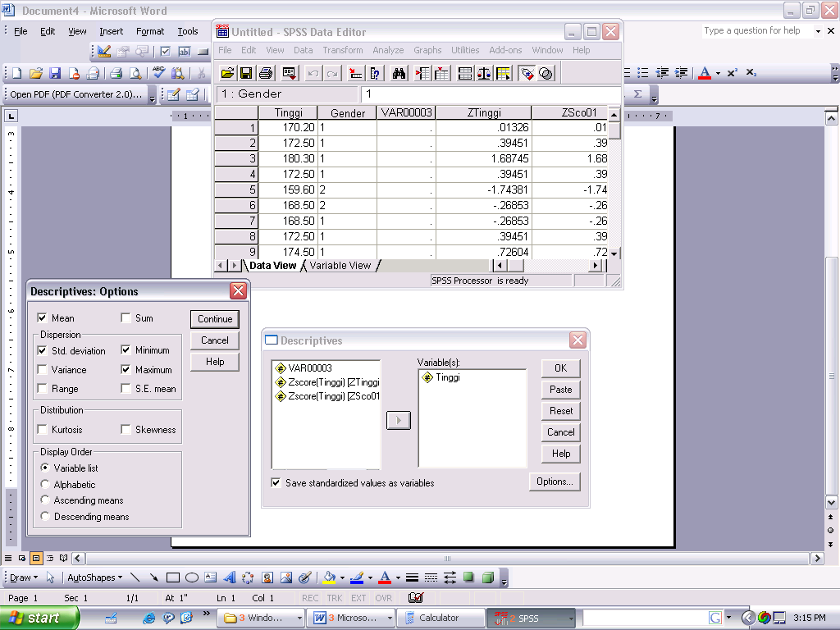
Task: Open Options... in Descriptives dialog
Action: (555, 482)
